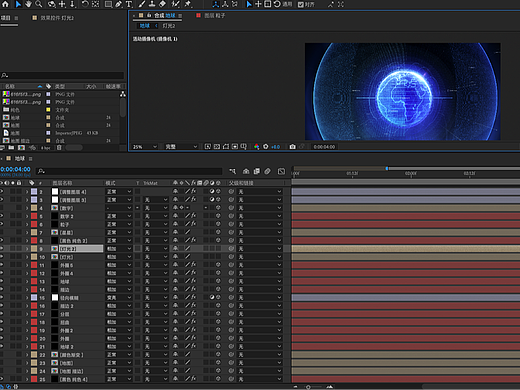Open viewer zoom 25% dropdown
Image resolution: width=520 pixels, height=390 pixels.
point(145,147)
